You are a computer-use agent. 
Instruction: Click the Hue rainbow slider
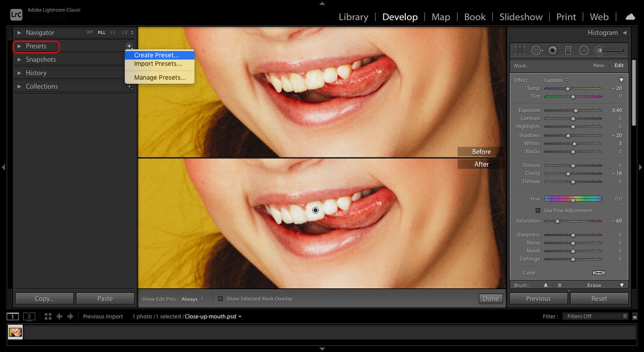click(573, 199)
